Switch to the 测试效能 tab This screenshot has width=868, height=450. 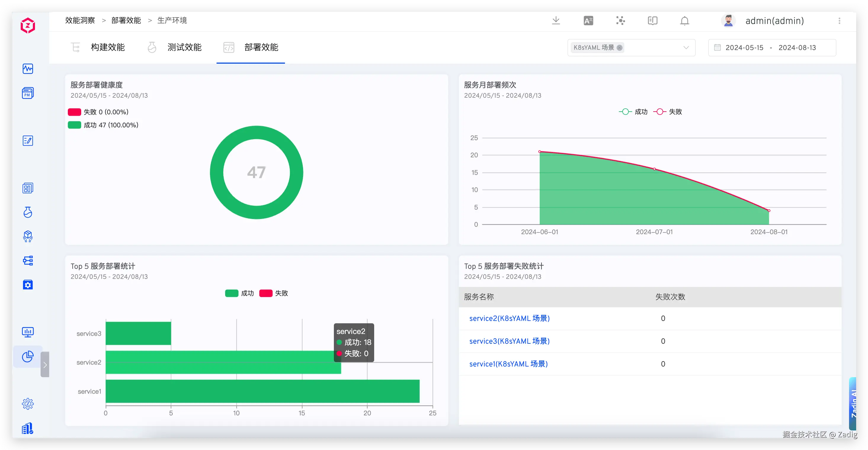click(x=184, y=47)
